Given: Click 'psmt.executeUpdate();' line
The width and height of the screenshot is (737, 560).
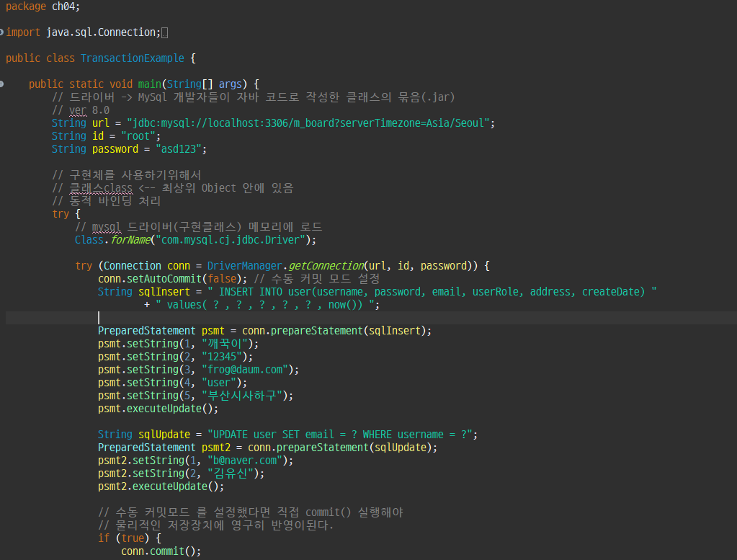Looking at the screenshot, I should [158, 409].
